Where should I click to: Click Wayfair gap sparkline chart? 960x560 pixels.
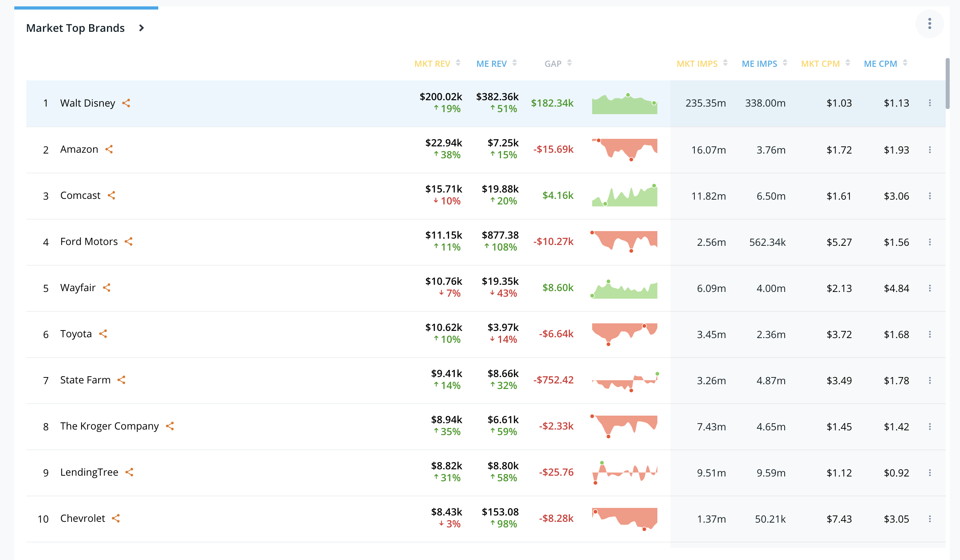coord(624,289)
